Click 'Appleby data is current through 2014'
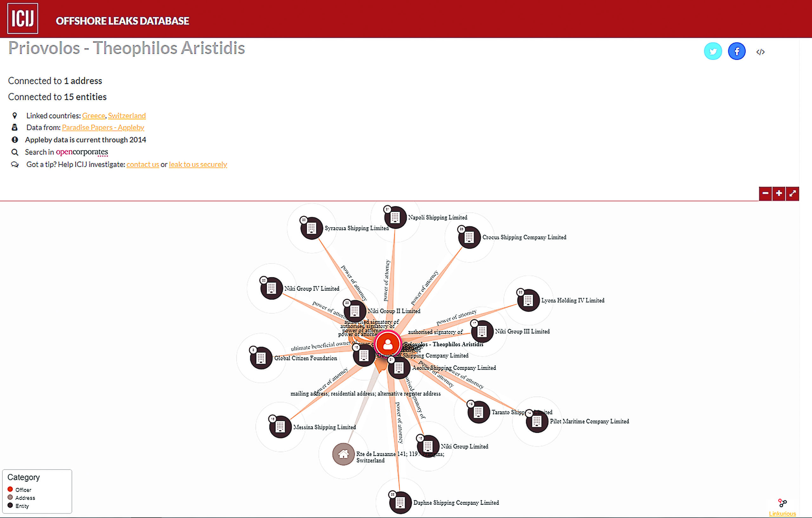The height and width of the screenshot is (518, 812). [x=86, y=140]
